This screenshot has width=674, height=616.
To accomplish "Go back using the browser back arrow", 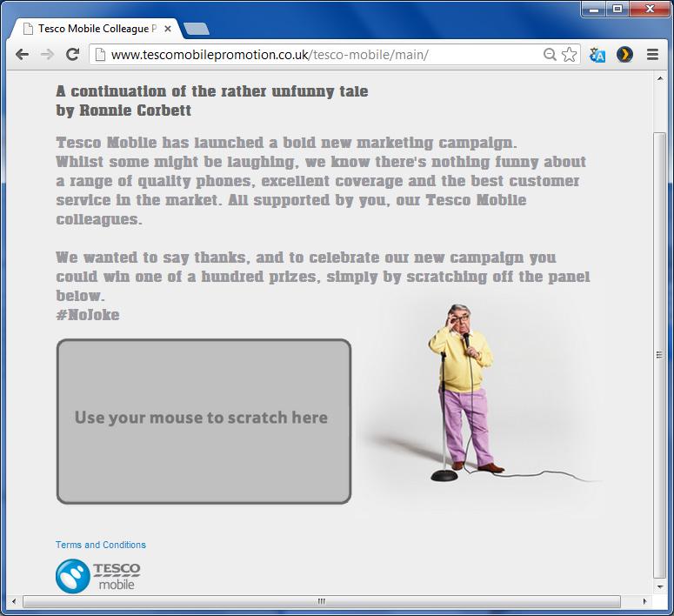I will pyautogui.click(x=22, y=55).
